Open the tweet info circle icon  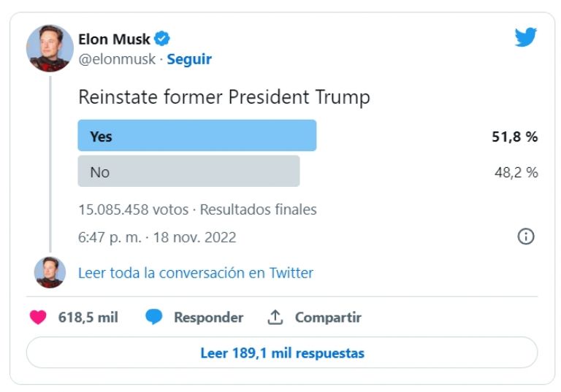(526, 237)
